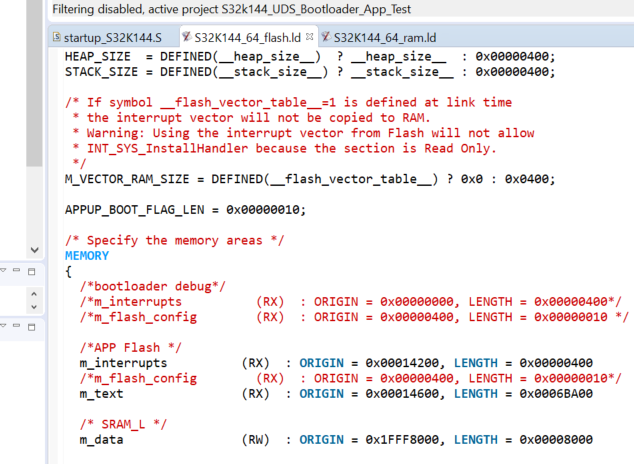Click the ORIGIN value 0x1FFF8000

(x=402, y=440)
